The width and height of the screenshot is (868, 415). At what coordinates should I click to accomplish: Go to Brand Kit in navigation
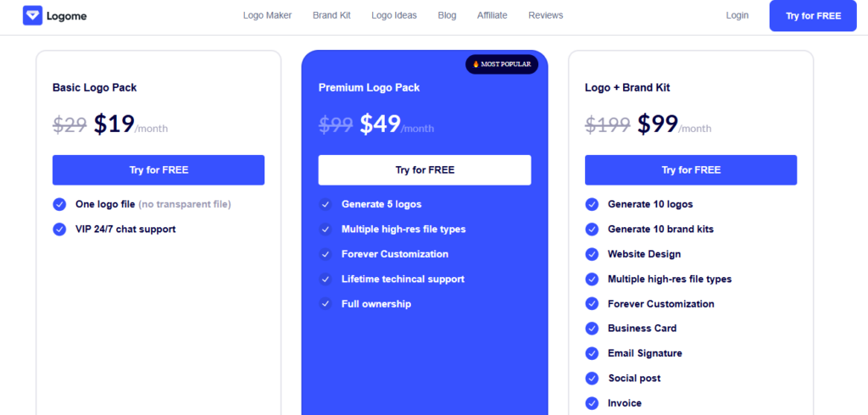coord(331,15)
